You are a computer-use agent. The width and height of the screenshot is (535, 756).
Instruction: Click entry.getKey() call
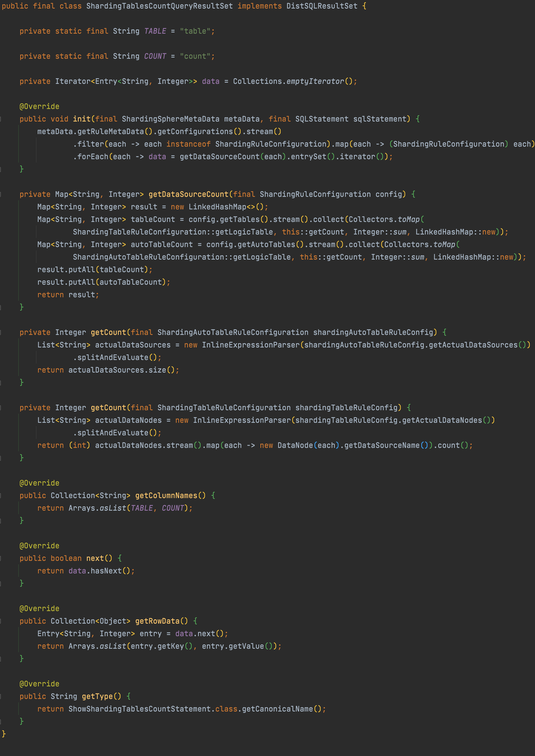pyautogui.click(x=162, y=646)
